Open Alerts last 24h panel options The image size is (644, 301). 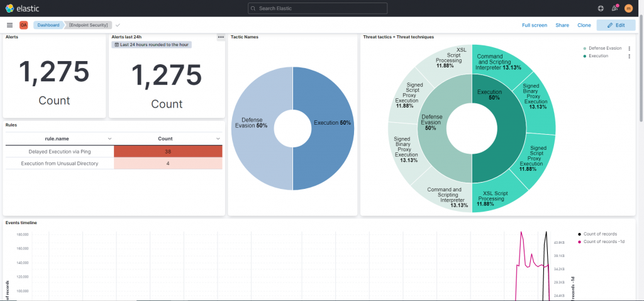pyautogui.click(x=221, y=37)
